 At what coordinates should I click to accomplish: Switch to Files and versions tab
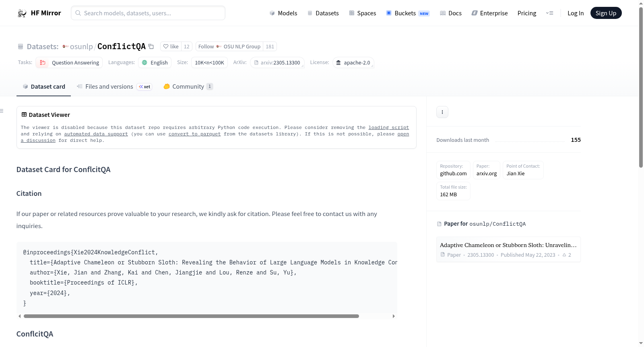pyautogui.click(x=114, y=87)
